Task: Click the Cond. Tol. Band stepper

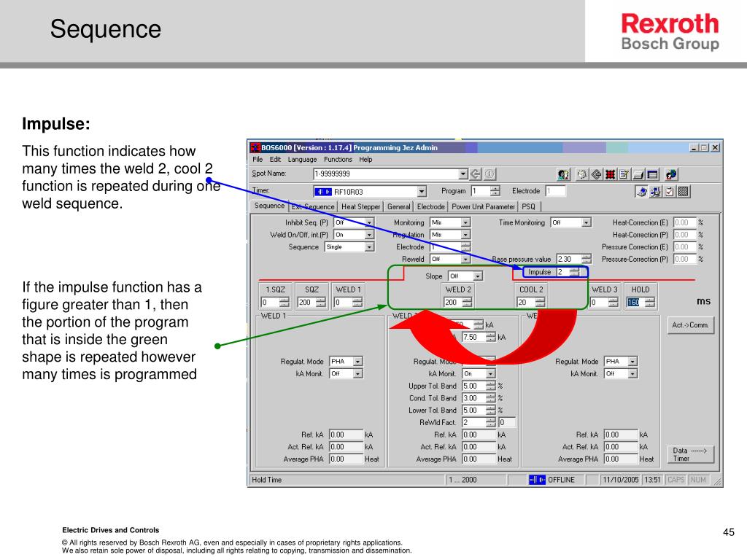Action: [491, 398]
